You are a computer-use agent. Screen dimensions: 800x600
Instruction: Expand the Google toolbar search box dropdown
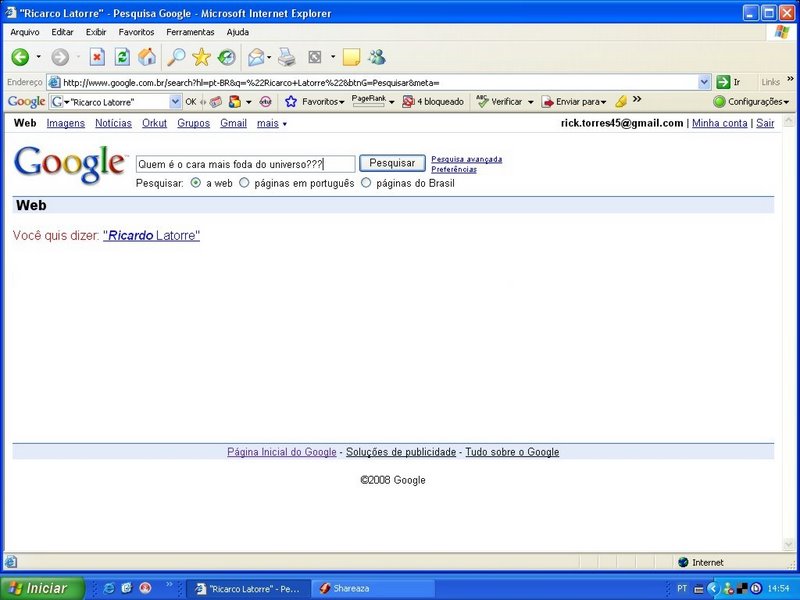(x=175, y=102)
